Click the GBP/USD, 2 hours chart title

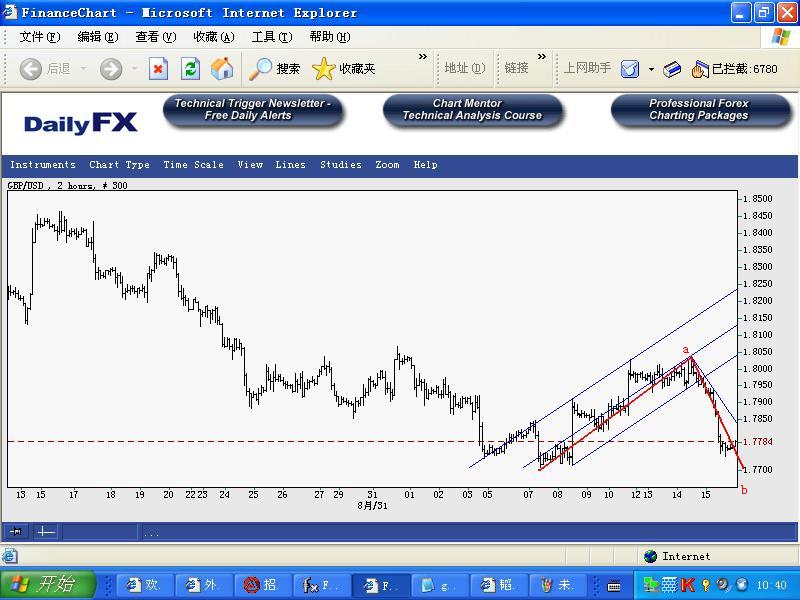[x=67, y=185]
